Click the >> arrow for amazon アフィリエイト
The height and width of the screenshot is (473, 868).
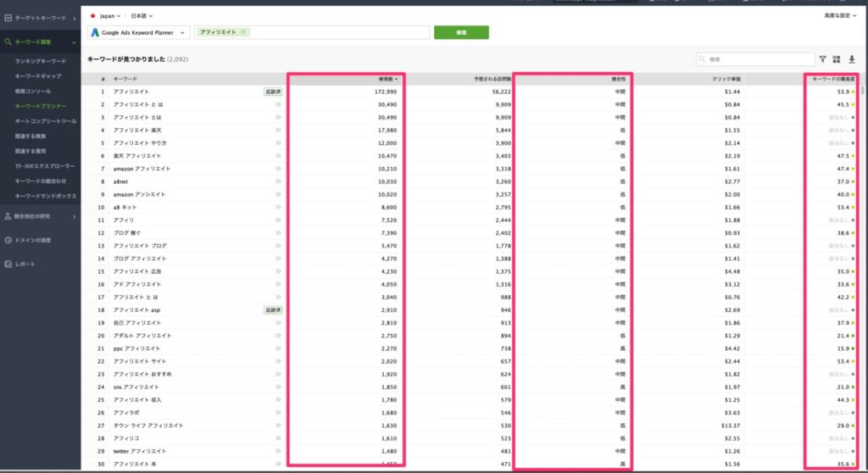coord(278,169)
